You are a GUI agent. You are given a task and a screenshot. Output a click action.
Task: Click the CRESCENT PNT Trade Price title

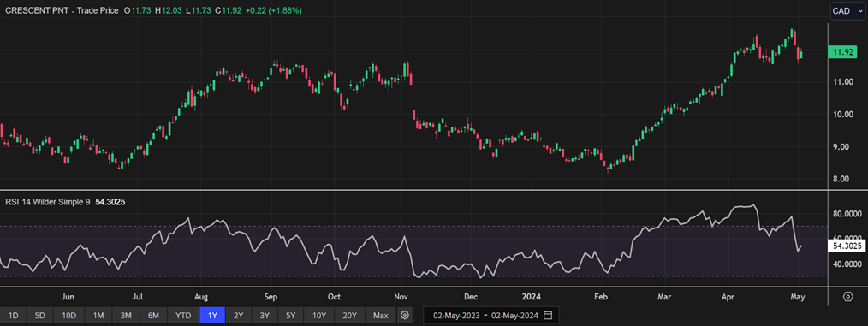click(62, 10)
